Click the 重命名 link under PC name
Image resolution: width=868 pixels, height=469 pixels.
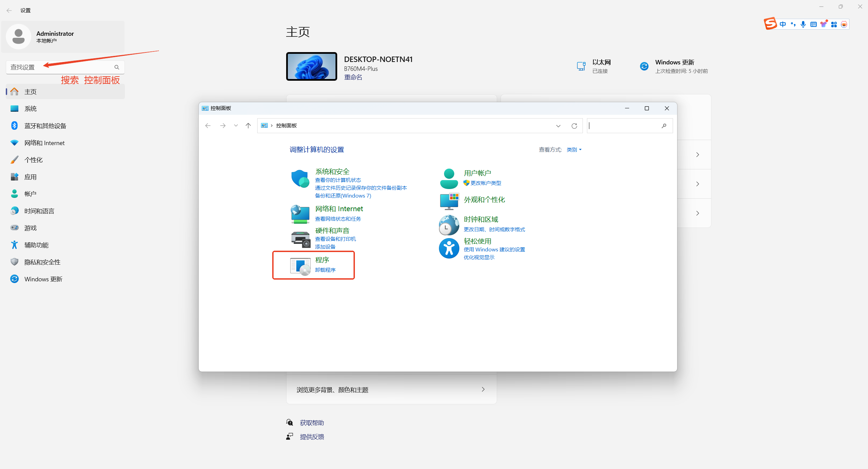[353, 77]
